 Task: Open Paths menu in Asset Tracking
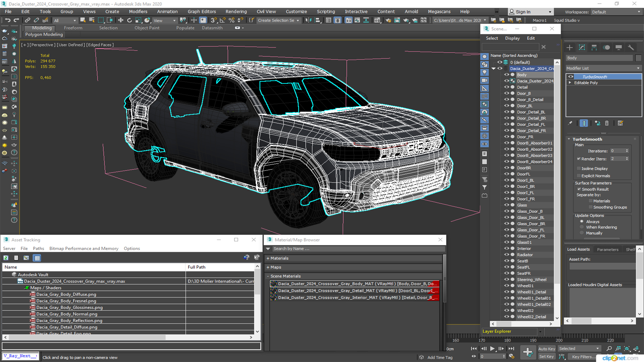38,248
